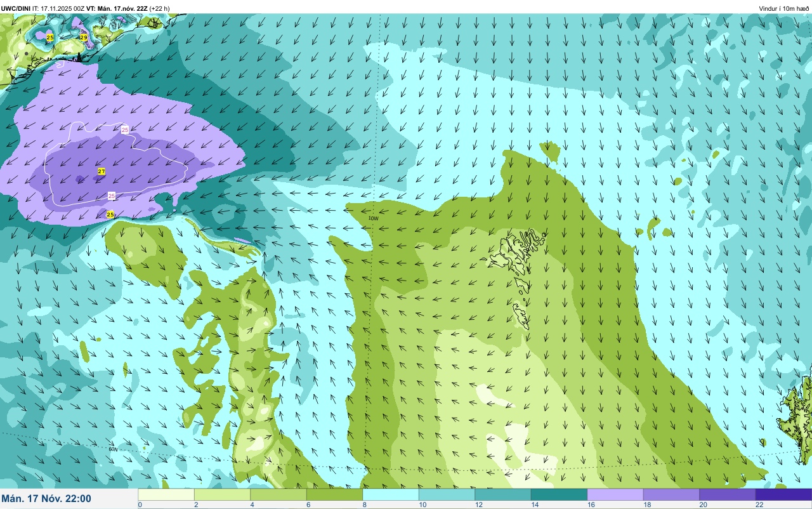Click the 'IT: 17.11.2025 00Z' initialization time text
Screen dimensions: 812x509
pos(58,8)
